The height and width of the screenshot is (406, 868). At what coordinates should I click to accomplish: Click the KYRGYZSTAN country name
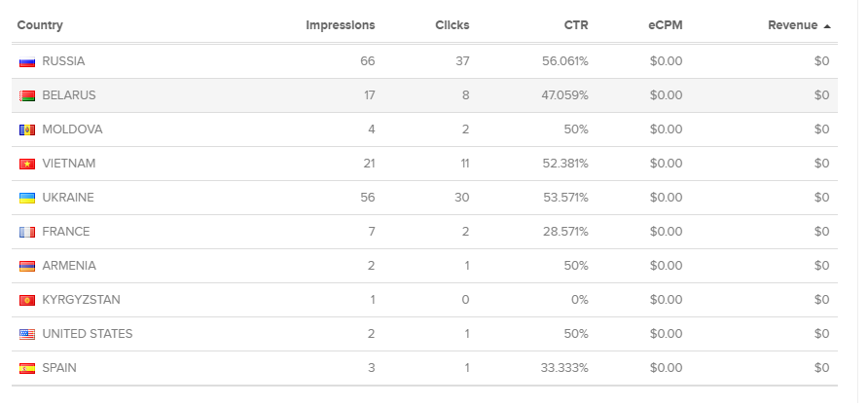tap(82, 300)
